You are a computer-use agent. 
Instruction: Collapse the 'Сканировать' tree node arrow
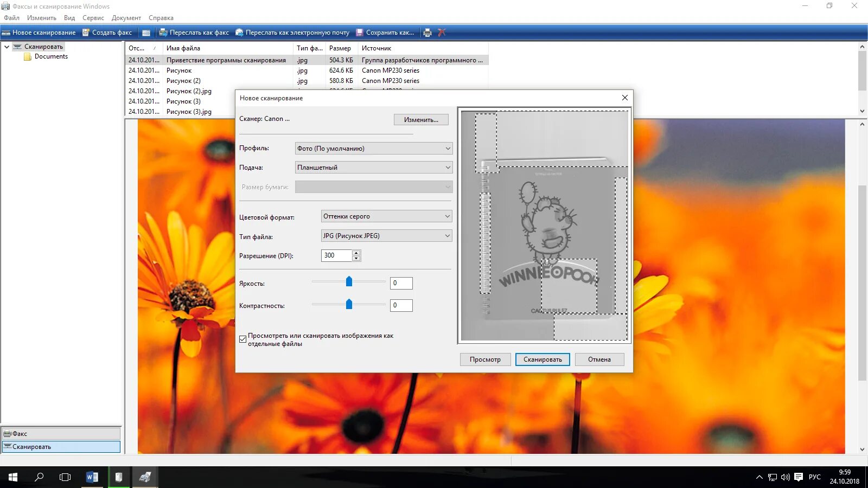pyautogui.click(x=7, y=47)
